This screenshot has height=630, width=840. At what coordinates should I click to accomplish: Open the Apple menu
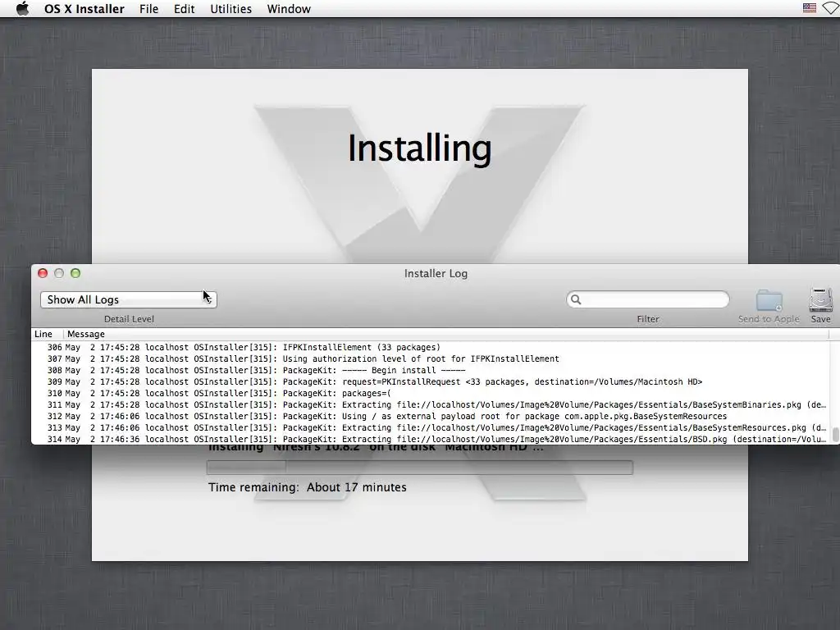pyautogui.click(x=22, y=8)
